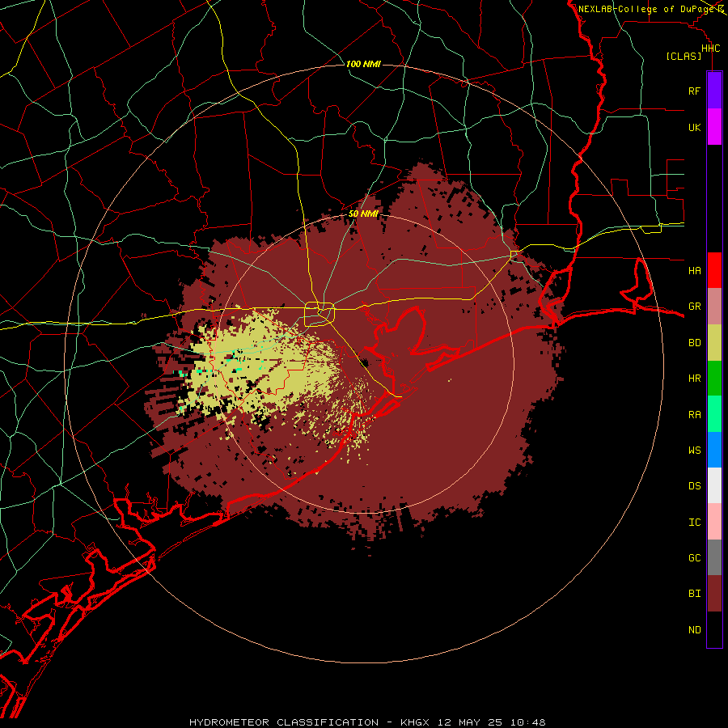
Task: Click the [CLAS] units label
Action: 684,56
